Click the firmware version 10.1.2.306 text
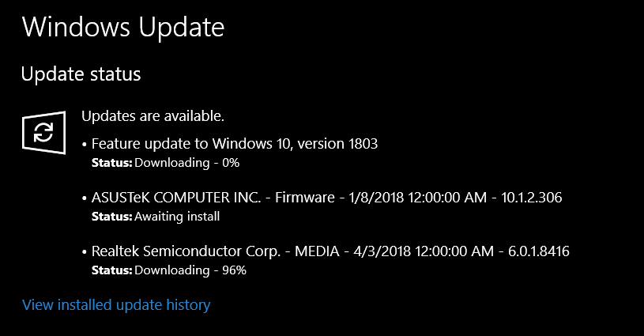This screenshot has height=336, width=644. click(532, 198)
